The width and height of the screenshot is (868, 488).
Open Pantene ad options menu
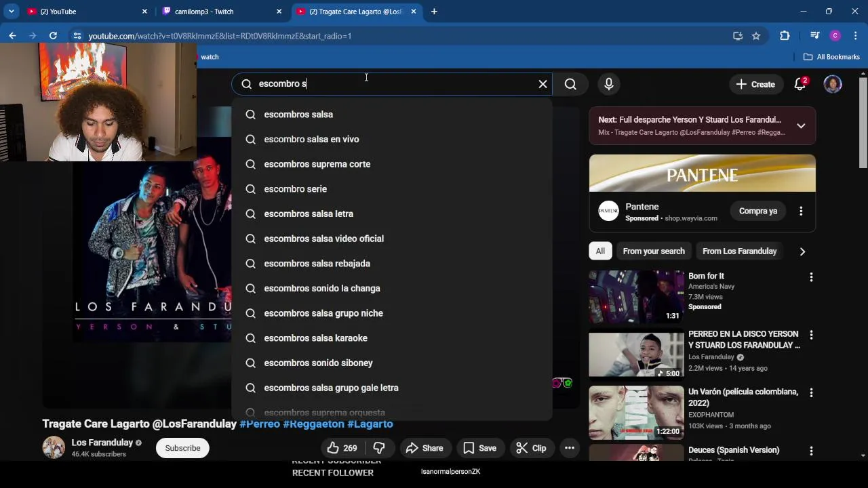801,211
